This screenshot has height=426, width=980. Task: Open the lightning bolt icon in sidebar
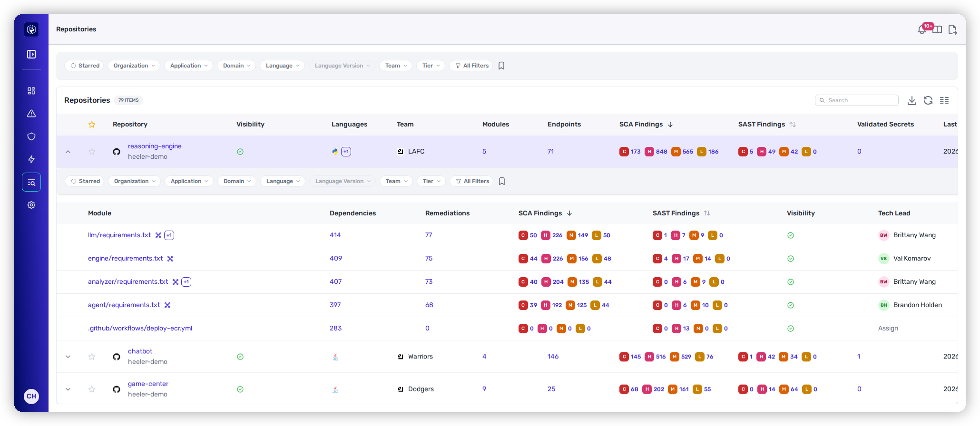tap(31, 159)
